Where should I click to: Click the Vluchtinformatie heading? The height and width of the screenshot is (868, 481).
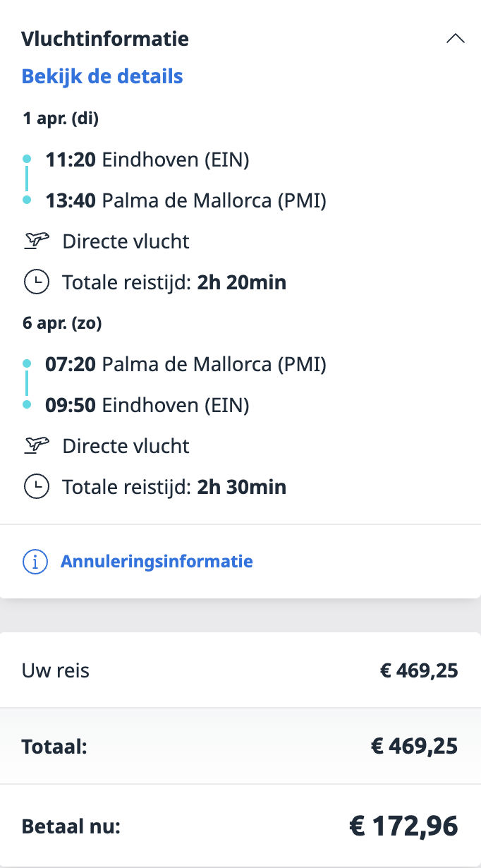click(x=105, y=39)
